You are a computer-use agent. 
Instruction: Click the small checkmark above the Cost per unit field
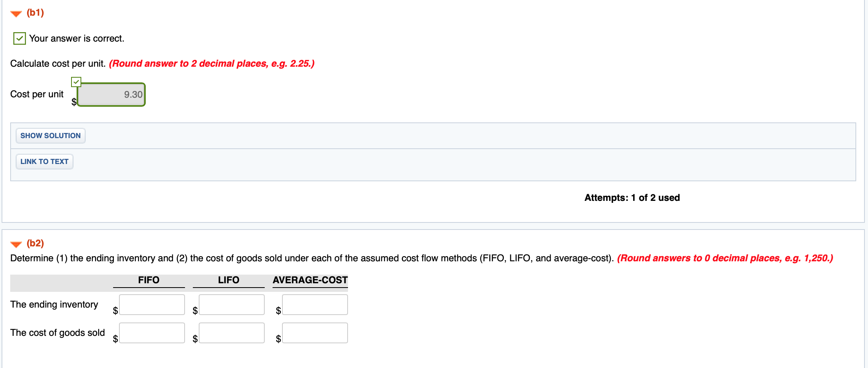(76, 82)
